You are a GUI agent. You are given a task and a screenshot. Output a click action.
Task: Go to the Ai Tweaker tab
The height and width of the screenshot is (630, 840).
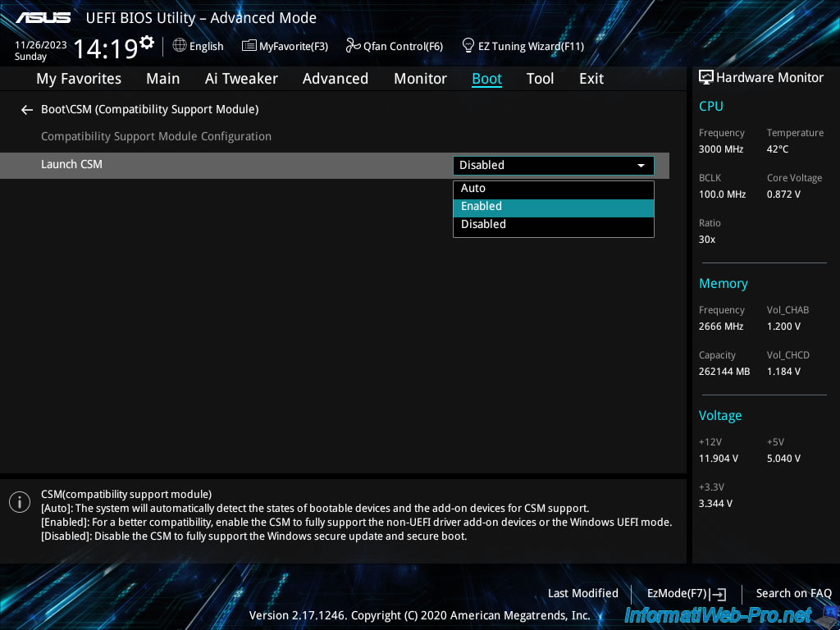pyautogui.click(x=241, y=79)
